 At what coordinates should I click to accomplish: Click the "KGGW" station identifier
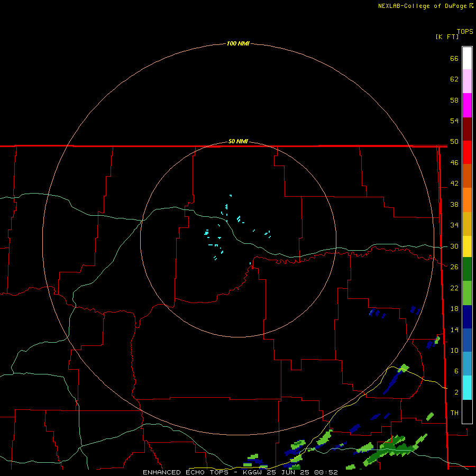point(253,472)
